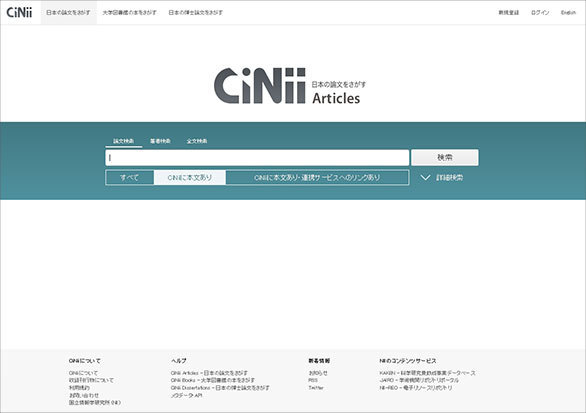Open the 日本の論文をさがす tab in the header

(68, 12)
